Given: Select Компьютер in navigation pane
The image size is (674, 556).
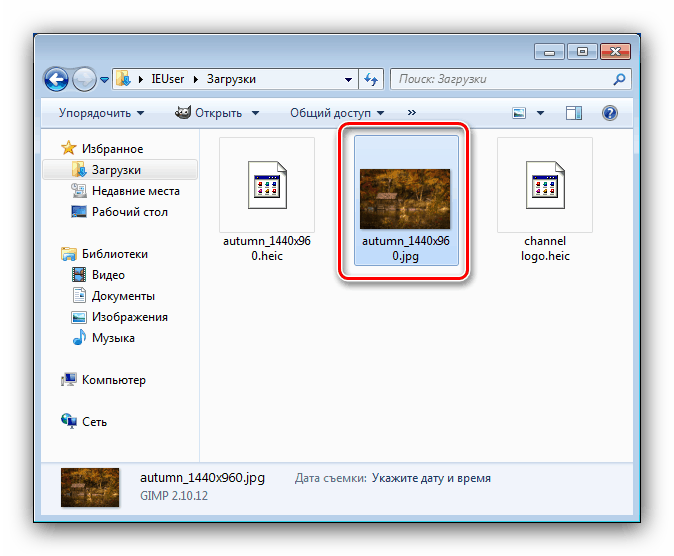Looking at the screenshot, I should pyautogui.click(x=114, y=380).
